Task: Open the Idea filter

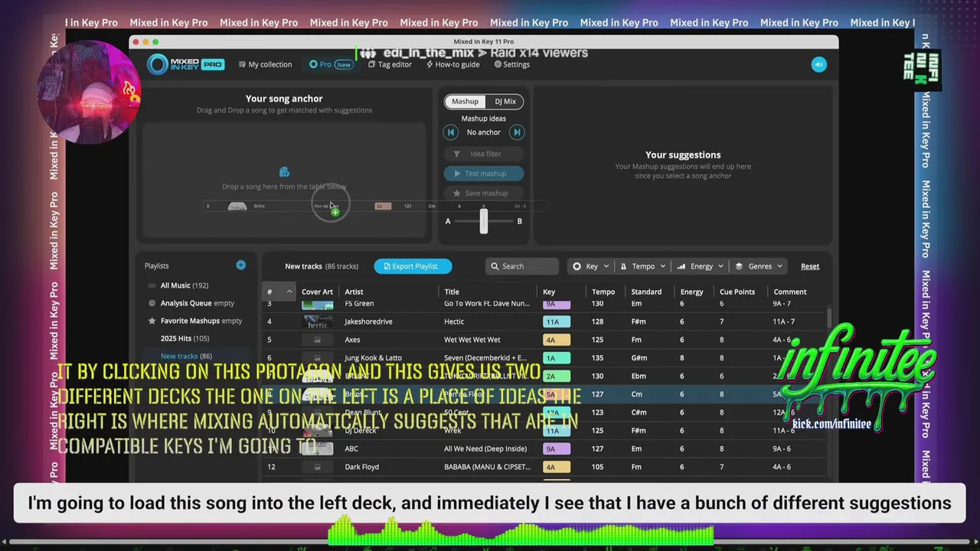Action: click(x=484, y=154)
